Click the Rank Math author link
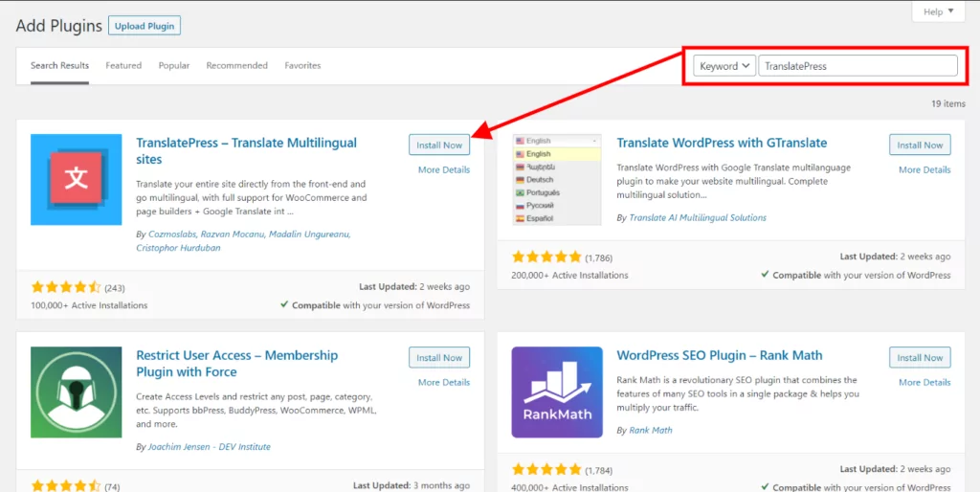 click(651, 430)
